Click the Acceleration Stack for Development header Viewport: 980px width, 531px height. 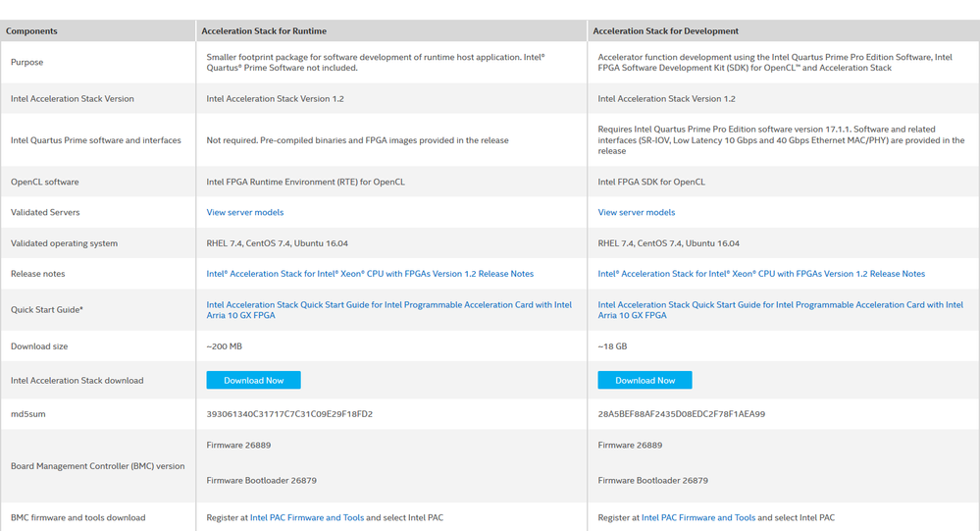(665, 31)
